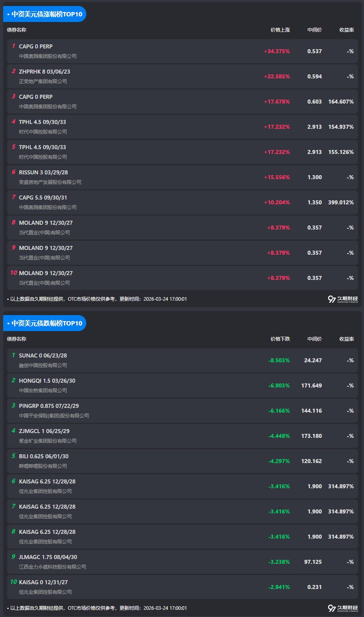This screenshot has height=617, width=364.
Task: Click the 久期财经 logo below the gainers list
Action: tap(342, 299)
